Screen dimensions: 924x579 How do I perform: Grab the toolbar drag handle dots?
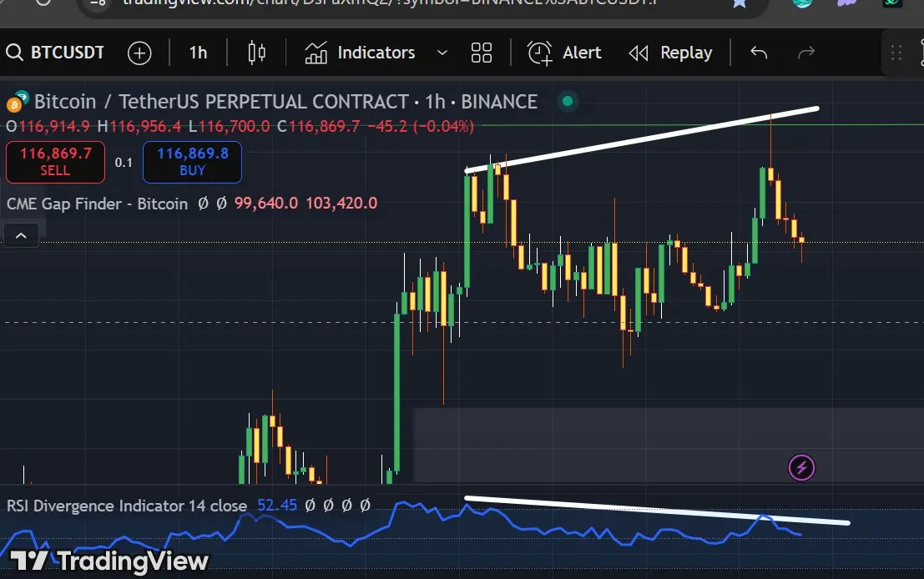point(896,53)
